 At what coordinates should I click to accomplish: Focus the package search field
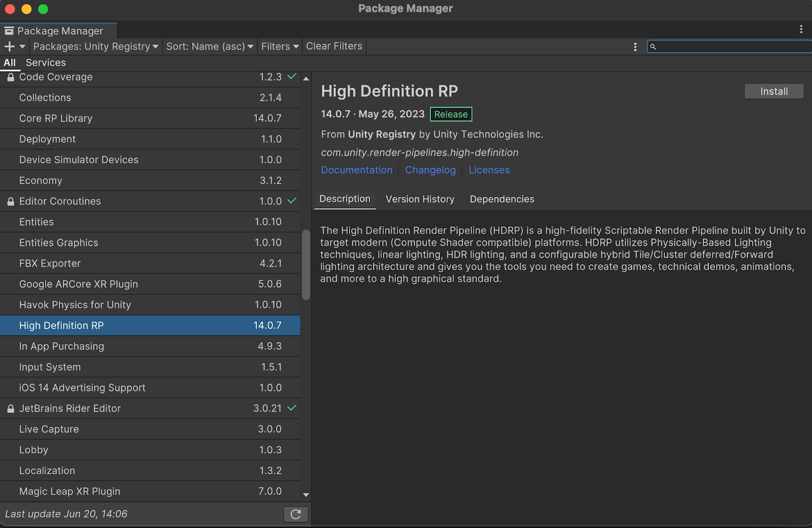click(731, 47)
